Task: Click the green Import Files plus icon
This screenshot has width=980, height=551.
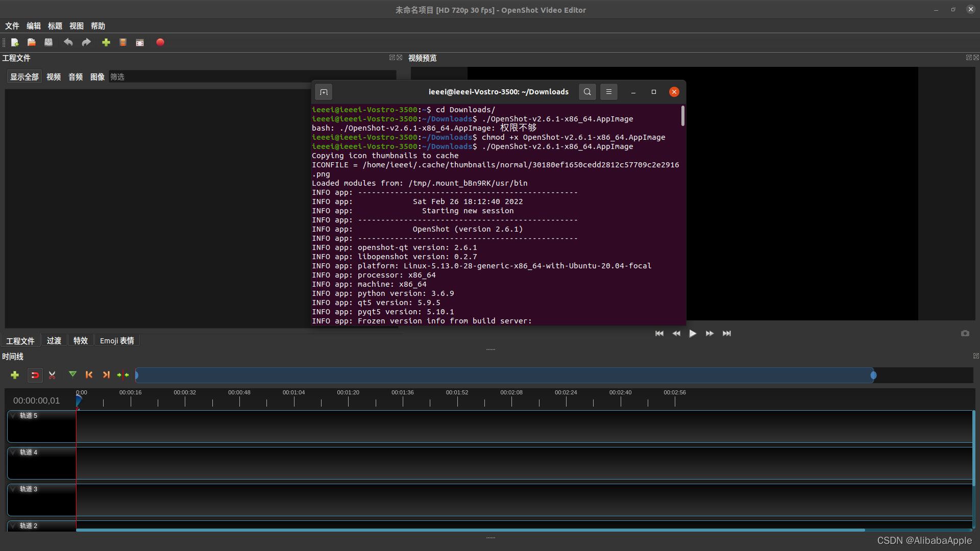Action: pos(106,42)
